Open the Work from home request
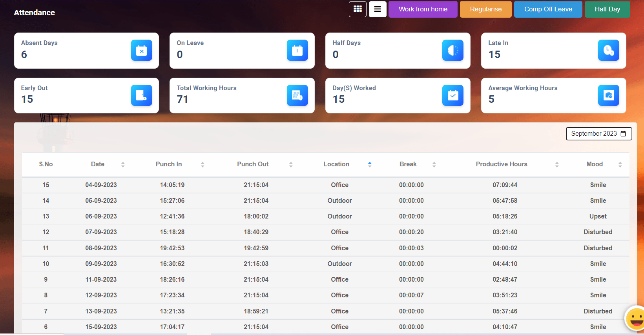 tap(423, 9)
